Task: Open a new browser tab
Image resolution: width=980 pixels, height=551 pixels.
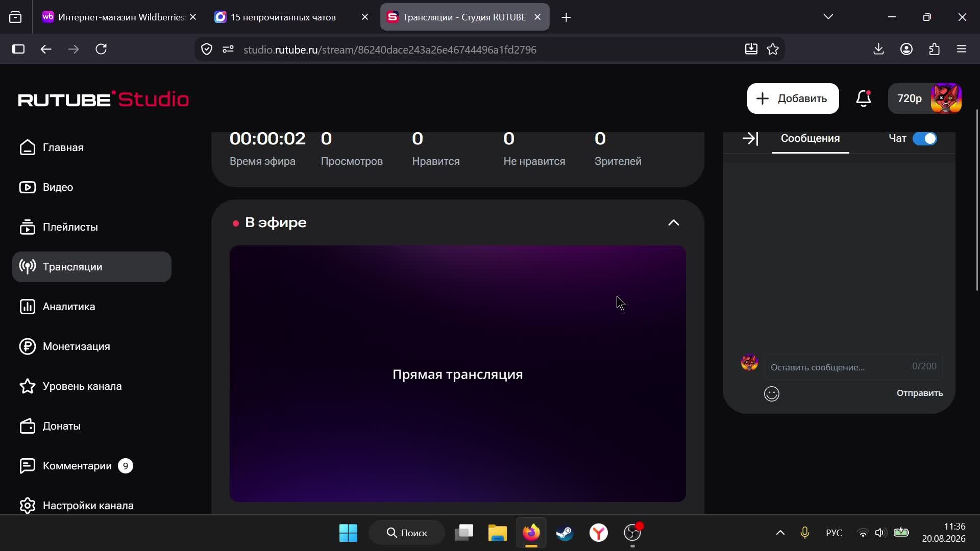Action: click(x=566, y=17)
